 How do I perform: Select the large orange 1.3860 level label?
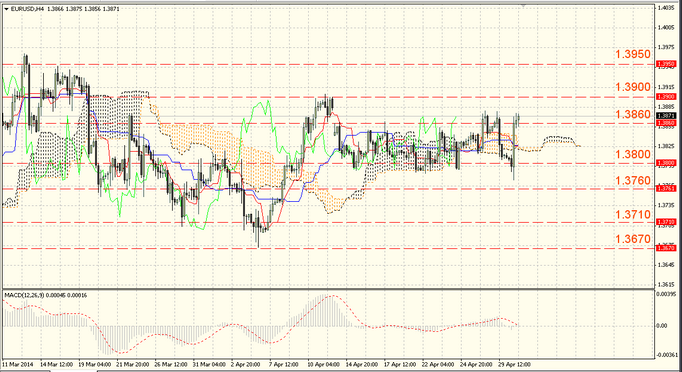[x=633, y=114]
